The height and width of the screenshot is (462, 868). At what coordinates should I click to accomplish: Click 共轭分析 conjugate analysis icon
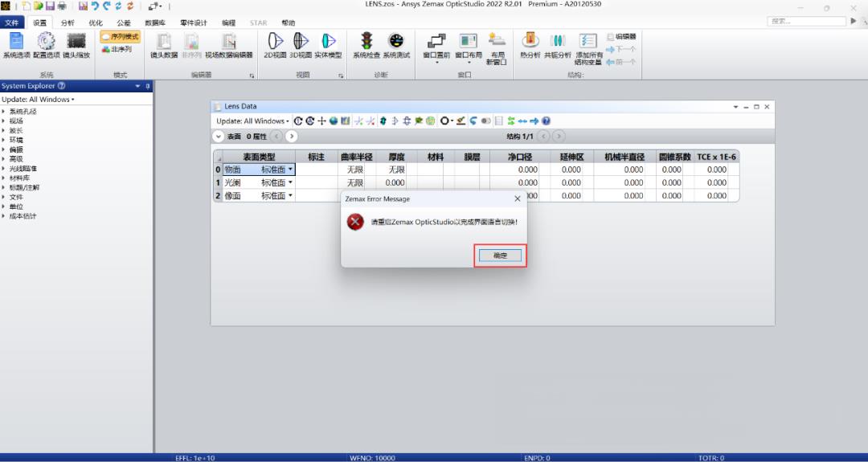click(x=558, y=45)
